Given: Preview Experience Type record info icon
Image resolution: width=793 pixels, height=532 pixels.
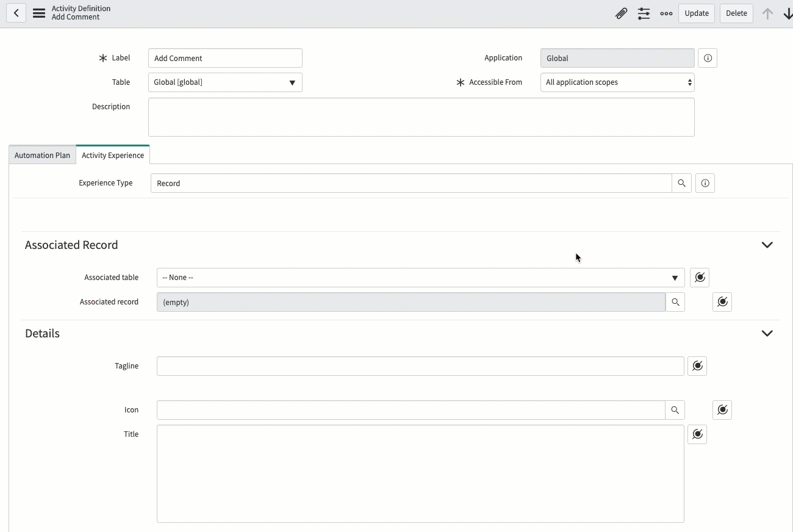Looking at the screenshot, I should click(705, 183).
